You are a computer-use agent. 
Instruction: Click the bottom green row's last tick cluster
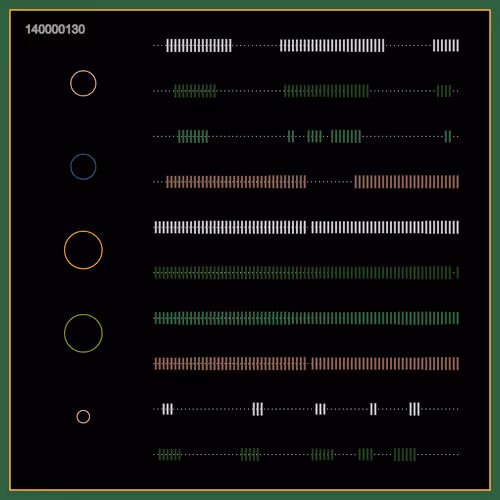[405, 455]
